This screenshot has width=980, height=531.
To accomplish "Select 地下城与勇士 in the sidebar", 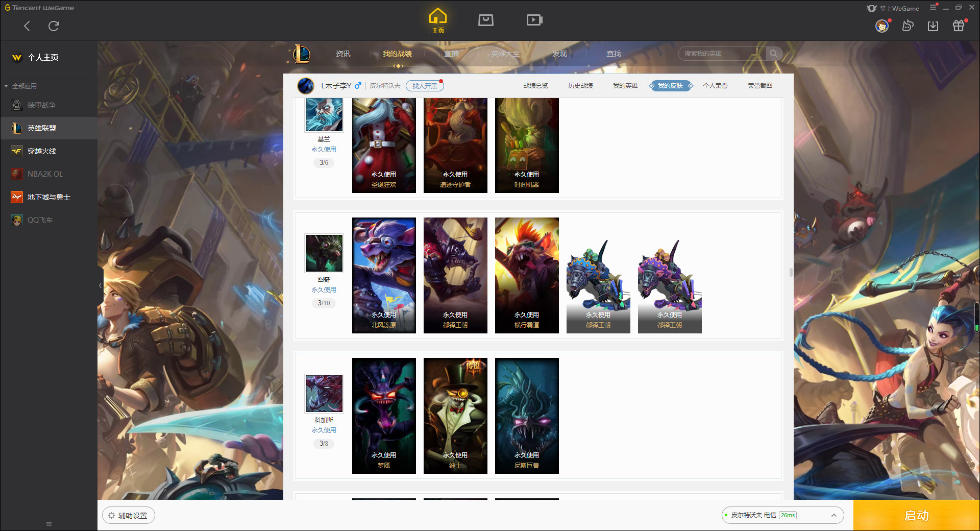I will (x=48, y=197).
